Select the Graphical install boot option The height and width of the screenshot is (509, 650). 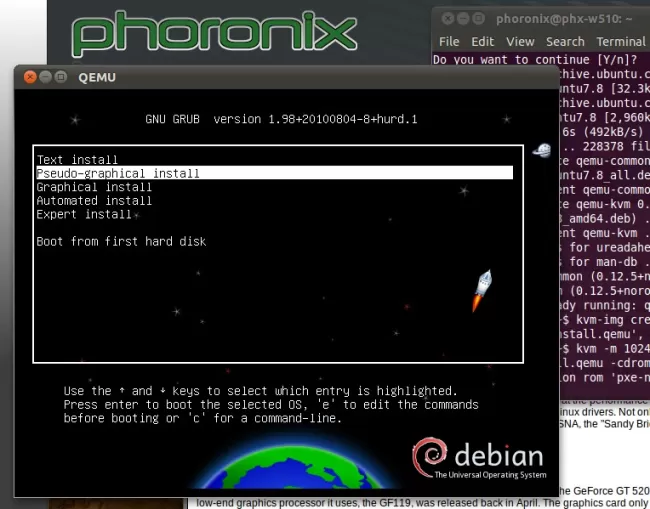[x=94, y=187]
